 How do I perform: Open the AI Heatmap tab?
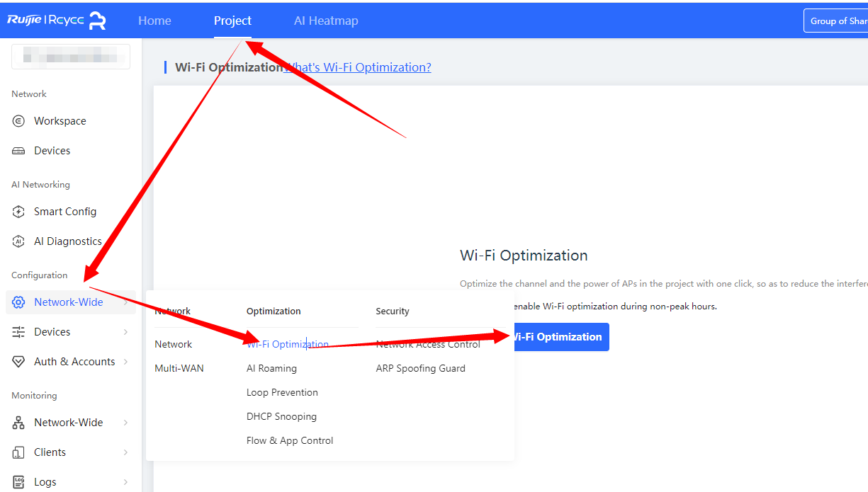coord(326,21)
